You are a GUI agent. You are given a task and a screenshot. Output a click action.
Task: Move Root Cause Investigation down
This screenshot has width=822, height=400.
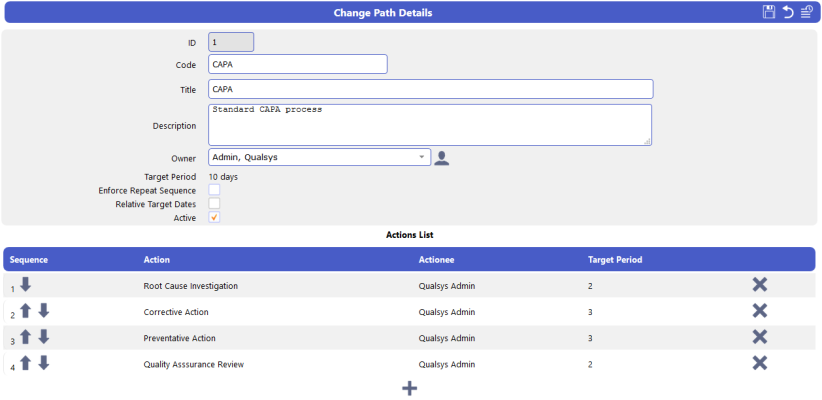pyautogui.click(x=25, y=285)
